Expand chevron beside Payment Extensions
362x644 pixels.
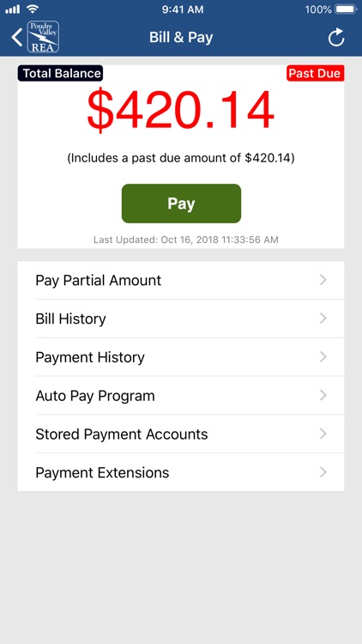coord(323,472)
